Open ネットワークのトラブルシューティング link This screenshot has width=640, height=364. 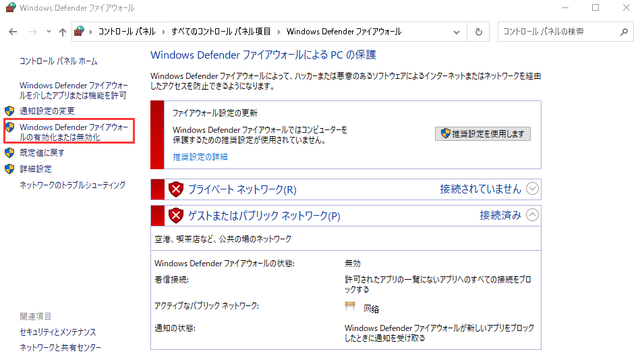(x=73, y=185)
